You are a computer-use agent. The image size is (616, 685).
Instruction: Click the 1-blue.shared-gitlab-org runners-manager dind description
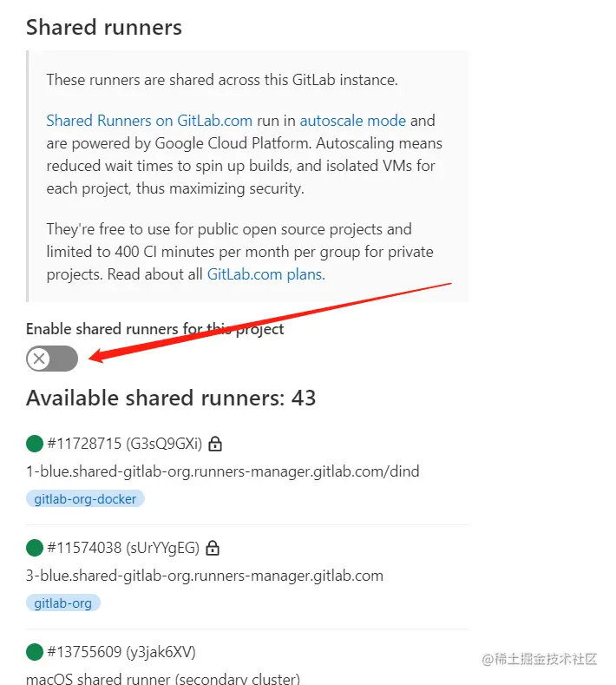pos(223,471)
